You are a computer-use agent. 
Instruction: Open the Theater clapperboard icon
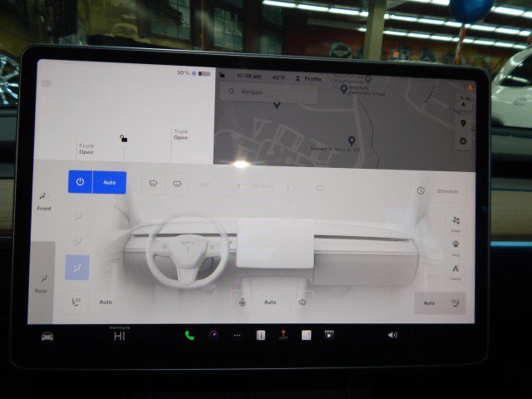329,335
